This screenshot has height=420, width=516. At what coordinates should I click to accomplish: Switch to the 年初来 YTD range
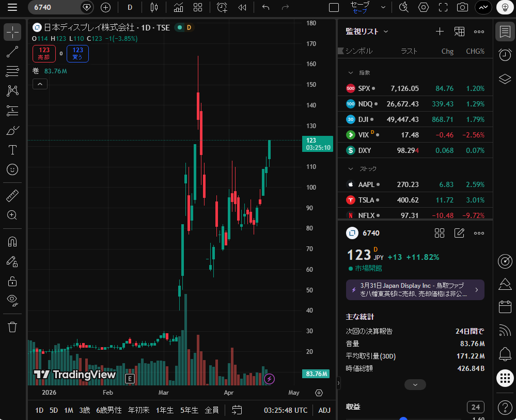pyautogui.click(x=138, y=410)
